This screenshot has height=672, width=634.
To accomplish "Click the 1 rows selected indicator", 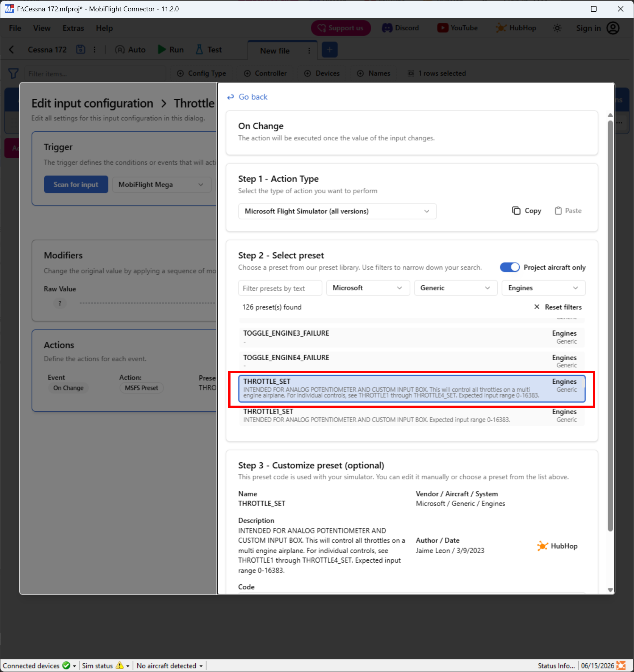I will tap(437, 73).
